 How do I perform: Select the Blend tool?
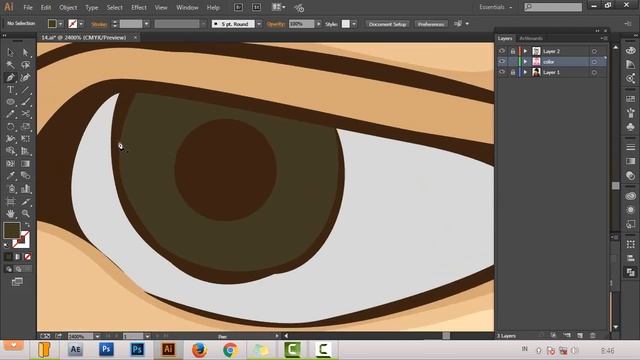tap(25, 176)
